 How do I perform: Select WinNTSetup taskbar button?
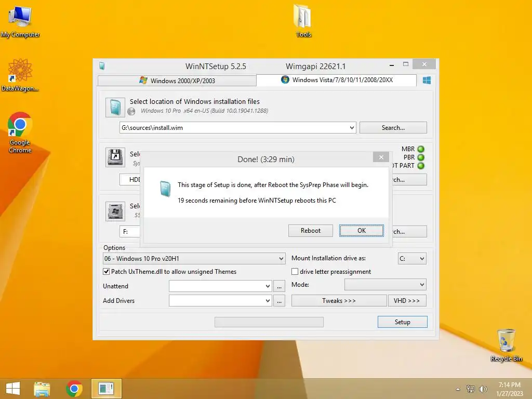tap(106, 389)
